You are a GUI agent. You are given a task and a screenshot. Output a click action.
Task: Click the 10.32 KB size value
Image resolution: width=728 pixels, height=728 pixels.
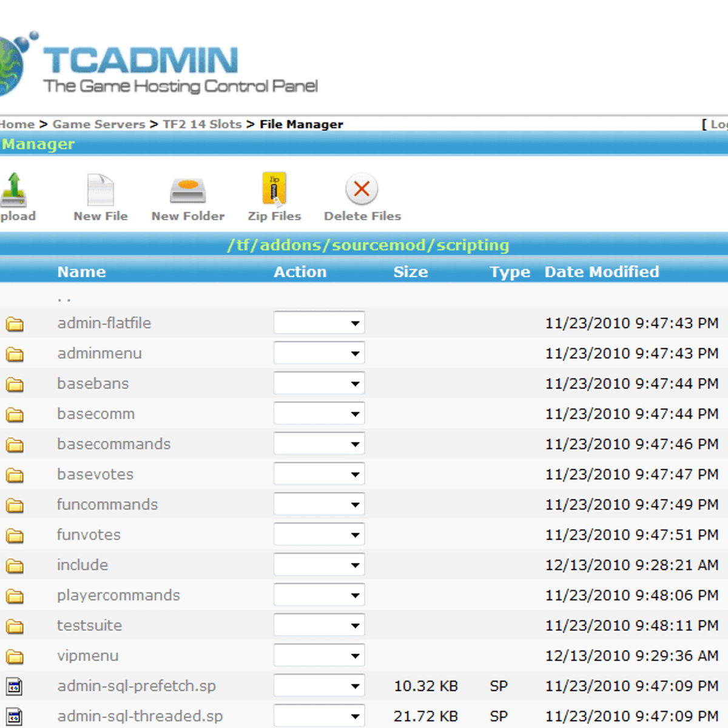(426, 686)
